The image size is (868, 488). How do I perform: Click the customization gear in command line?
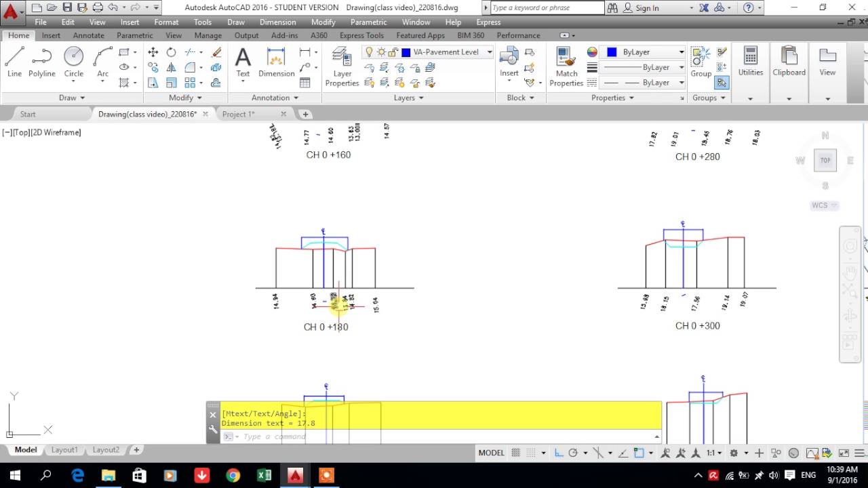(213, 429)
